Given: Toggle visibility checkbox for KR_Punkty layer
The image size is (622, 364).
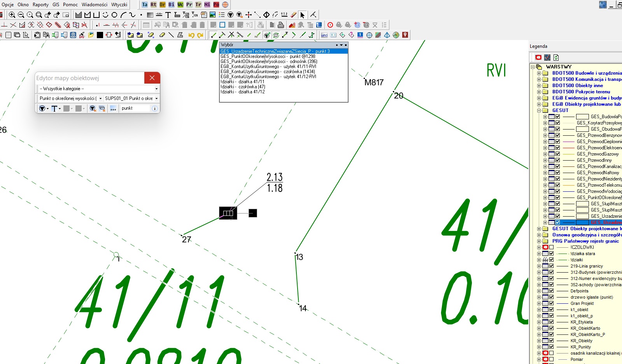Looking at the screenshot, I should [552, 347].
